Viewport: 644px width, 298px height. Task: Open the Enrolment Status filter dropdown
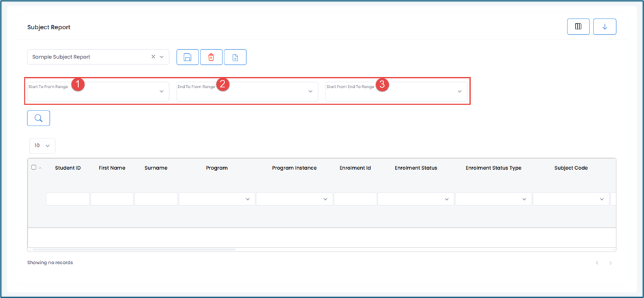click(x=415, y=199)
